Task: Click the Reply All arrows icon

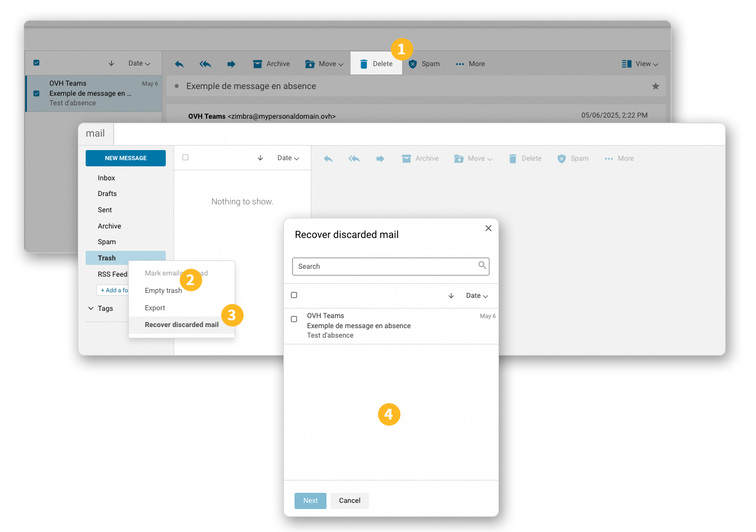Action: pyautogui.click(x=205, y=64)
